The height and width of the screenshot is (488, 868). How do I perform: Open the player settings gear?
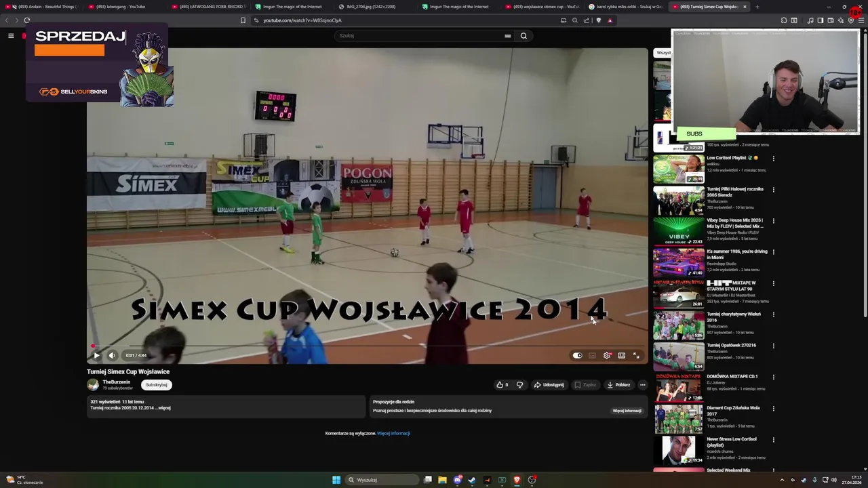click(x=607, y=355)
